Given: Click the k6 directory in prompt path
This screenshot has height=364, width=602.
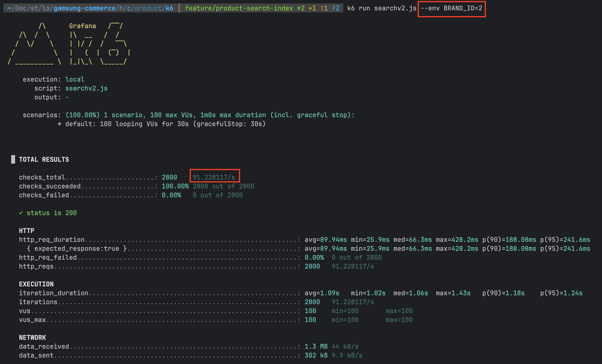Looking at the screenshot, I should 169,8.
